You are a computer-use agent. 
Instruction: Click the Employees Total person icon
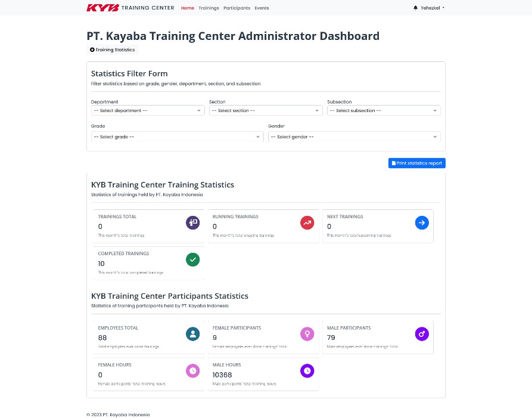192,334
